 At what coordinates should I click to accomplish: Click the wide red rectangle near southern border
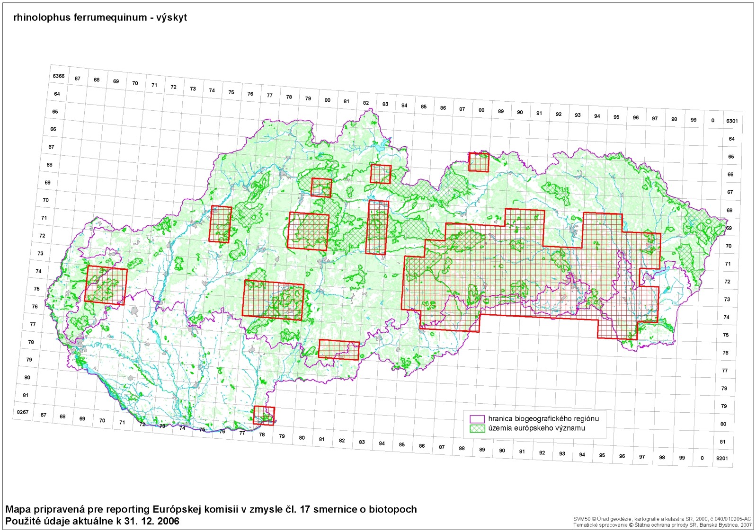[x=338, y=350]
